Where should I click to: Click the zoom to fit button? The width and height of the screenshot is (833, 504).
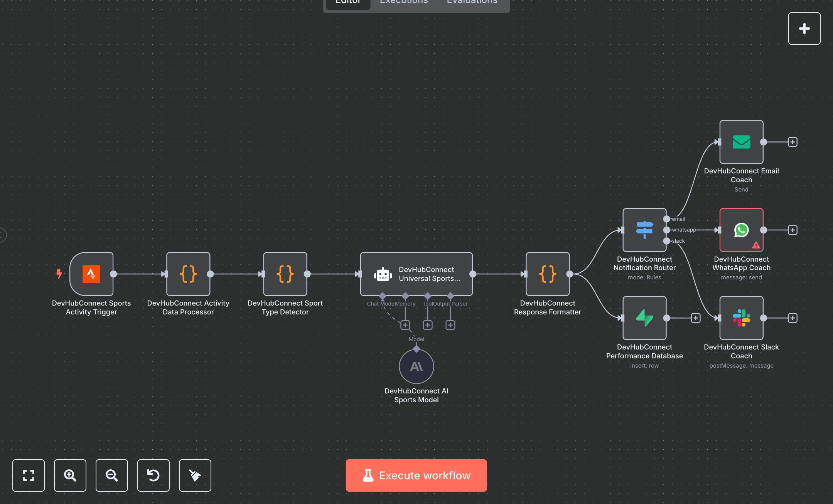pyautogui.click(x=29, y=475)
